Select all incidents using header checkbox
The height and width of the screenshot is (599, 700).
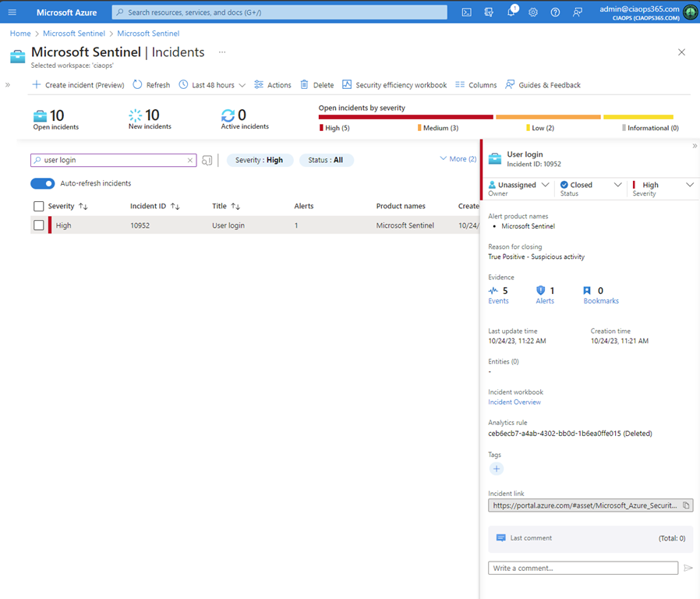coord(39,206)
